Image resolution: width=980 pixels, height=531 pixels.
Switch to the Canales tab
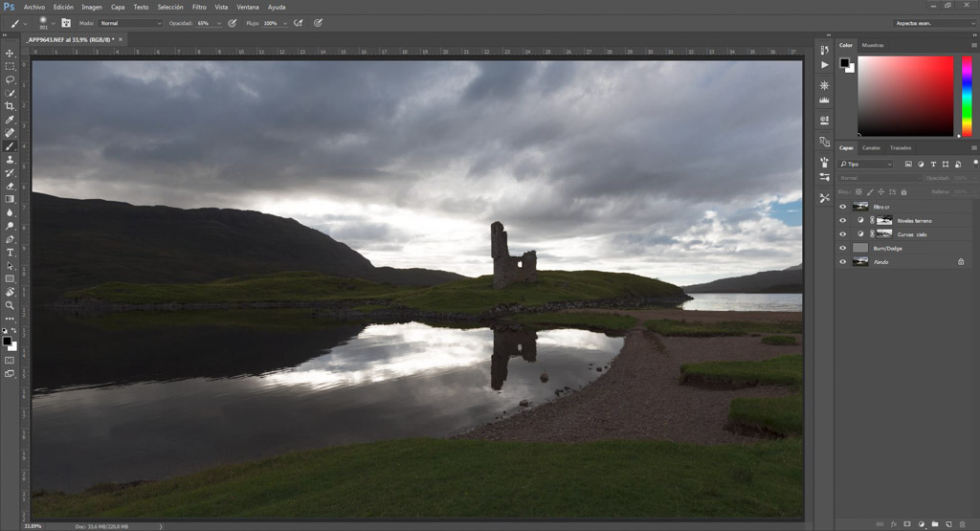pyautogui.click(x=871, y=147)
